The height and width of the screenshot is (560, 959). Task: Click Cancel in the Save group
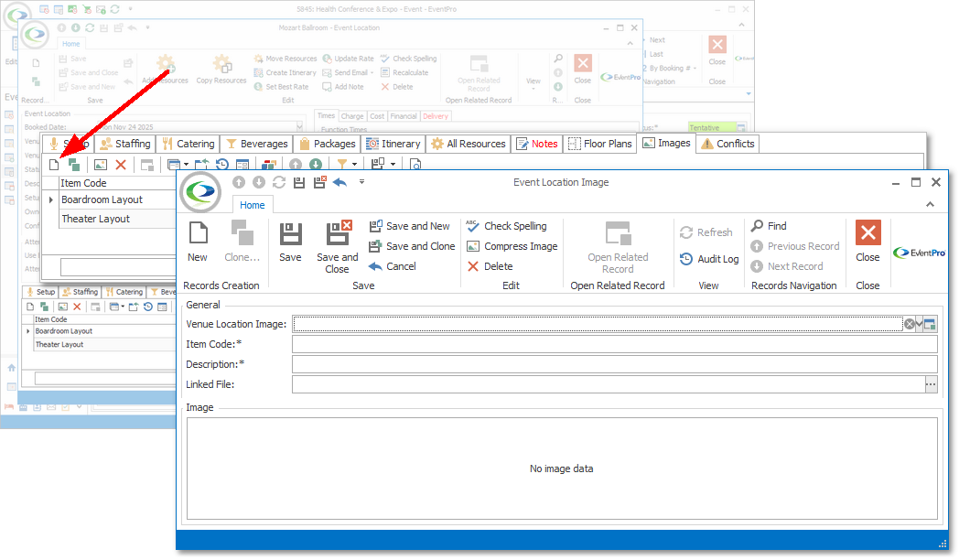(x=393, y=266)
